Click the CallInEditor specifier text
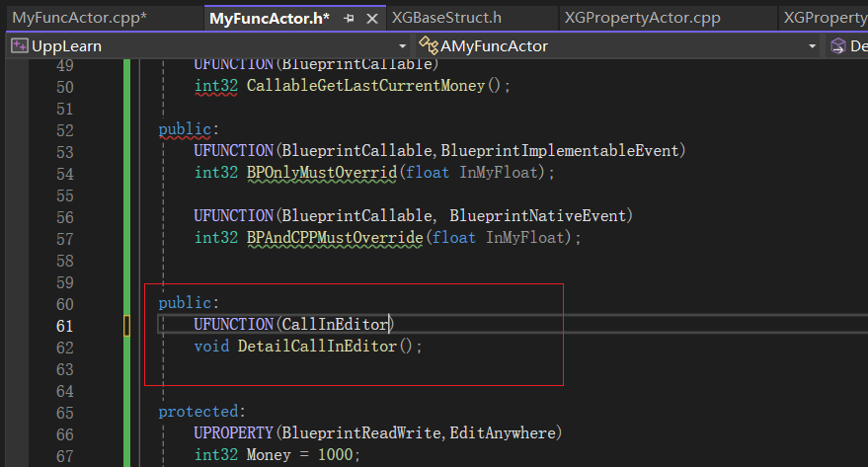Screen dimensions: 868x467 (335, 324)
